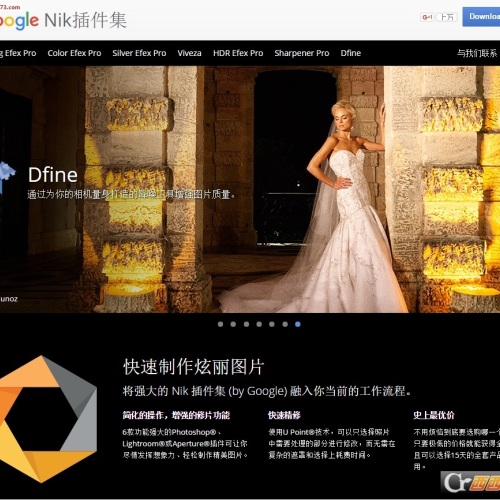Select the first carousel dot
The width and height of the screenshot is (500, 500).
click(x=220, y=324)
